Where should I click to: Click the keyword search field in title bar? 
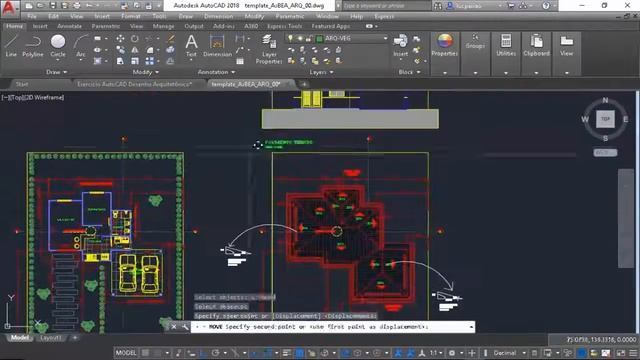click(386, 6)
